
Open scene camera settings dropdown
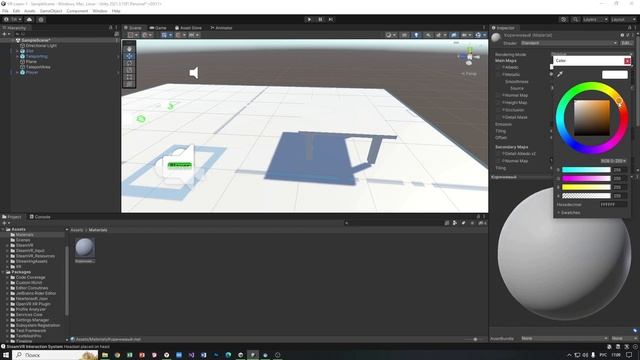pos(466,35)
